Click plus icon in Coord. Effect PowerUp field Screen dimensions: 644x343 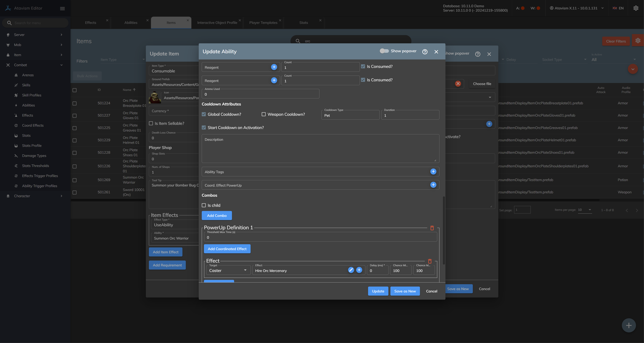point(433,185)
